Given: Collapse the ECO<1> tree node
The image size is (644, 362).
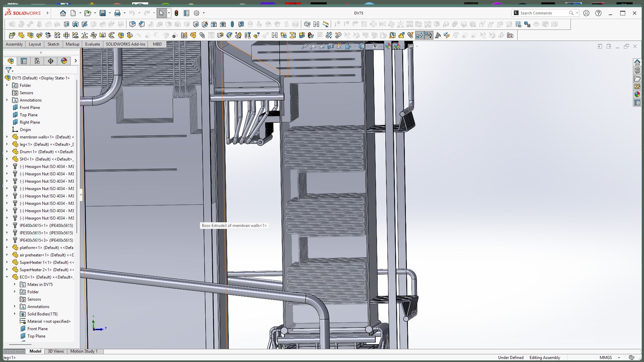Looking at the screenshot, I should (7, 277).
